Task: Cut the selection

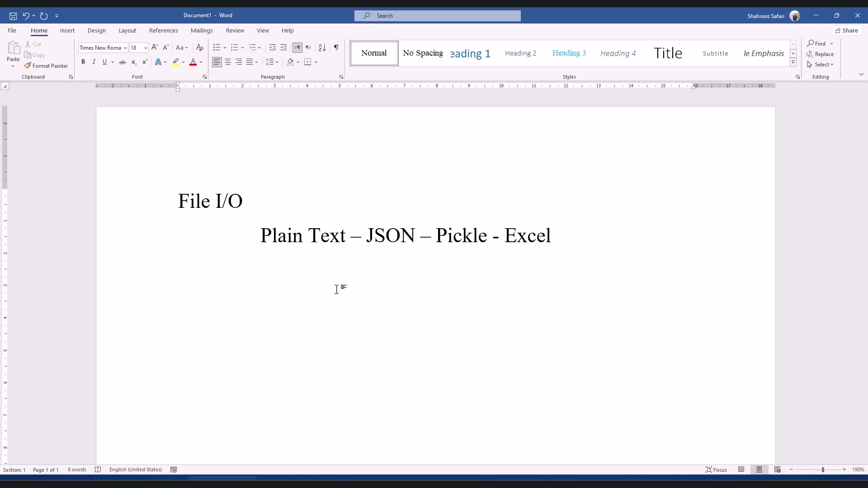Action: point(33,44)
